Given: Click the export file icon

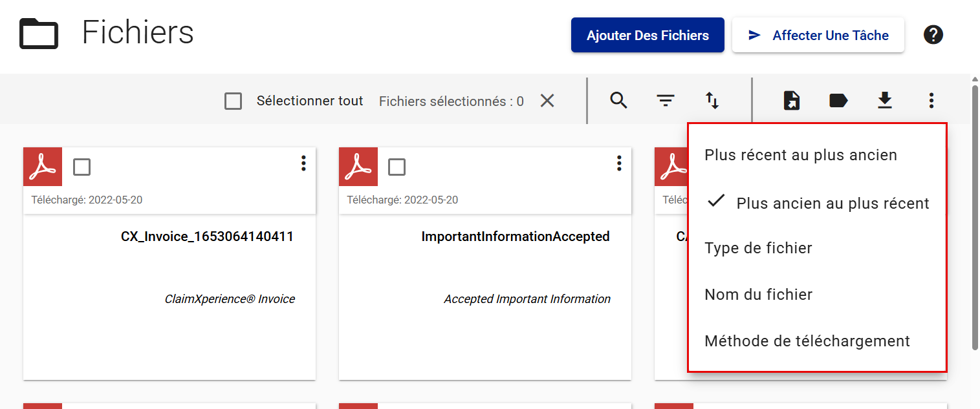Looking at the screenshot, I should tap(792, 101).
